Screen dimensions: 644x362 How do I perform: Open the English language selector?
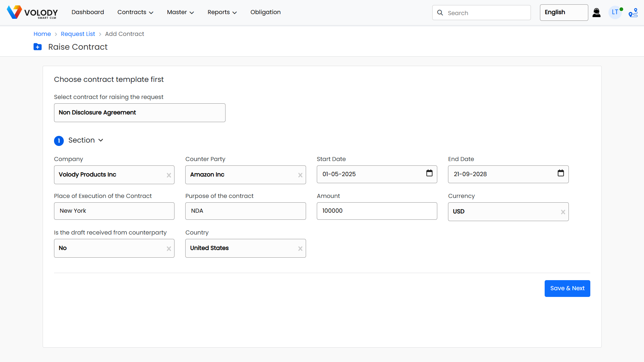(564, 12)
